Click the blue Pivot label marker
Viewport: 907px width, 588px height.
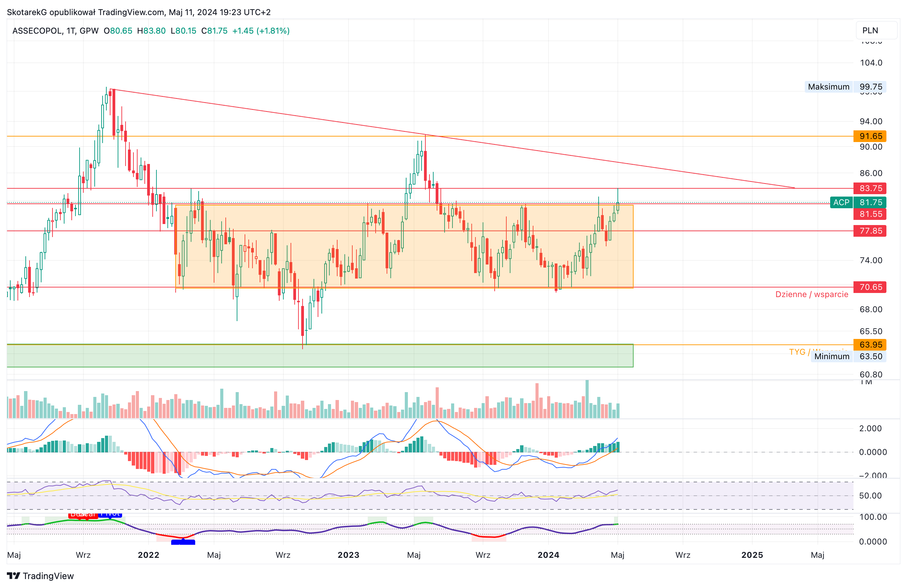pos(110,515)
